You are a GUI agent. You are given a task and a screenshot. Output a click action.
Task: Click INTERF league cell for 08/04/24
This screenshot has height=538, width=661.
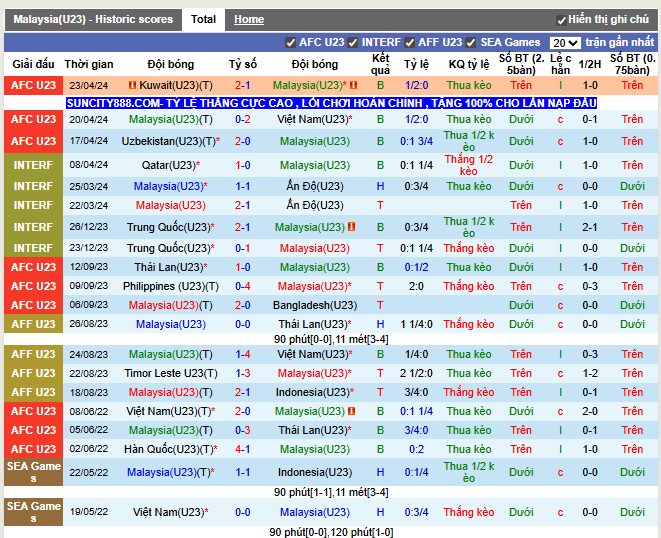[x=33, y=165]
